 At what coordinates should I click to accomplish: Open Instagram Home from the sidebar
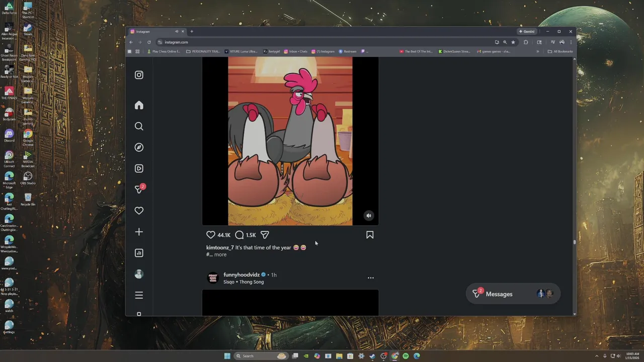139,105
